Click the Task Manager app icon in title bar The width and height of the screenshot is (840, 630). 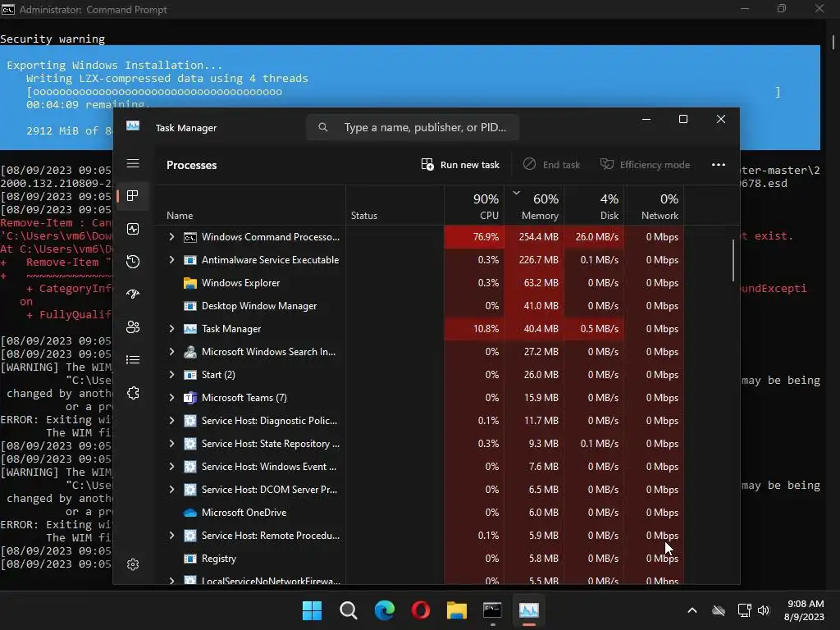coord(133,126)
